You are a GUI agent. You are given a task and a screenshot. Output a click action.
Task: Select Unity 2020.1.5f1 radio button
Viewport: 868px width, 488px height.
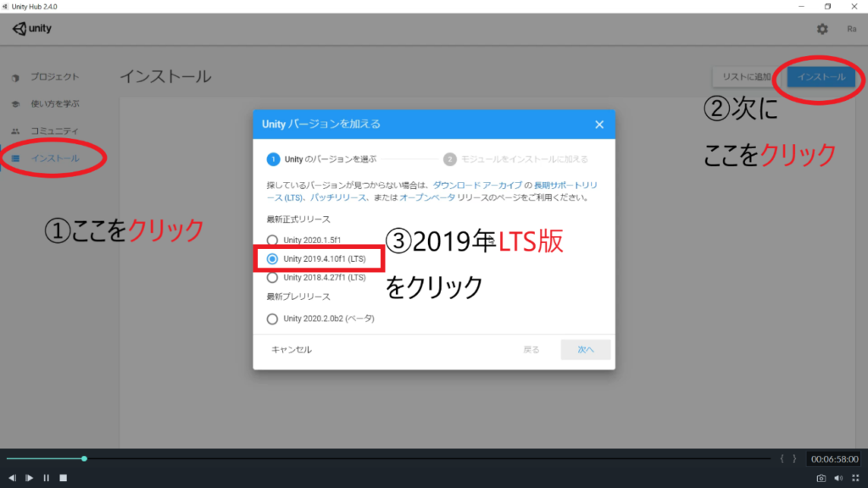[x=272, y=240]
